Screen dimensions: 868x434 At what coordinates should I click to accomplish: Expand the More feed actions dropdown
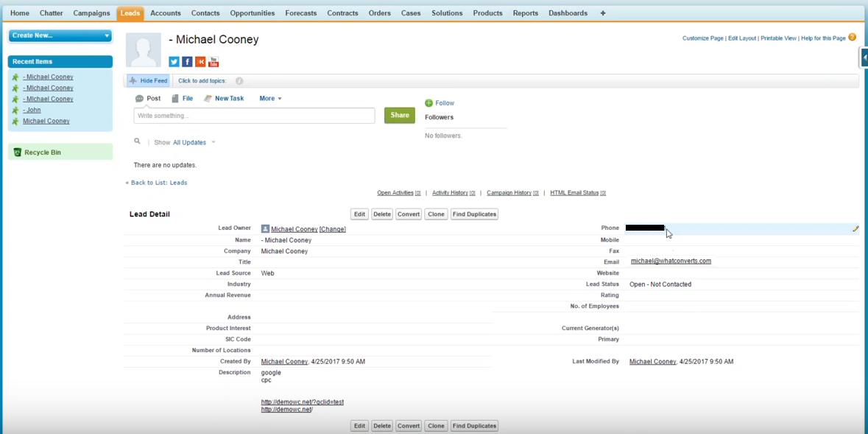click(271, 99)
